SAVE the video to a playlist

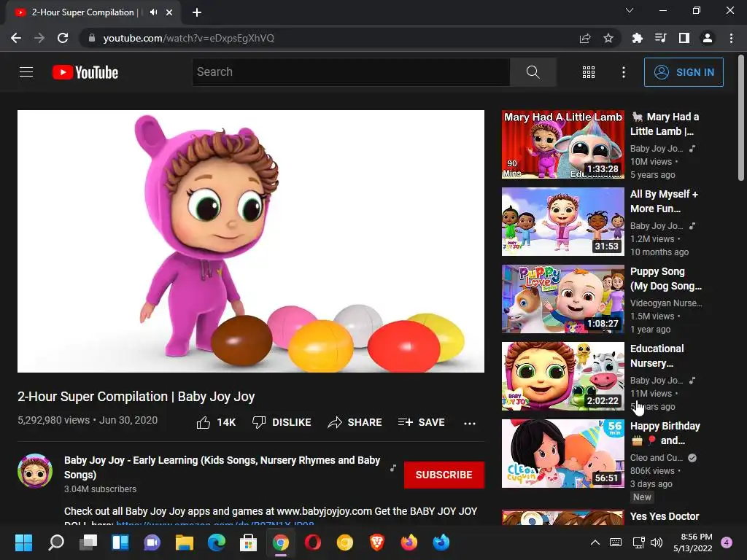click(421, 422)
